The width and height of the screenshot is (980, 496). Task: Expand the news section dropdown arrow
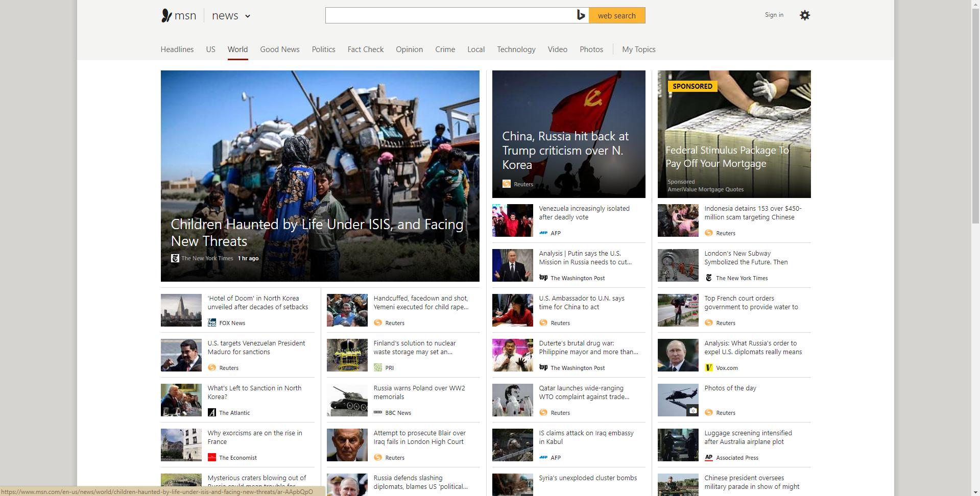248,16
